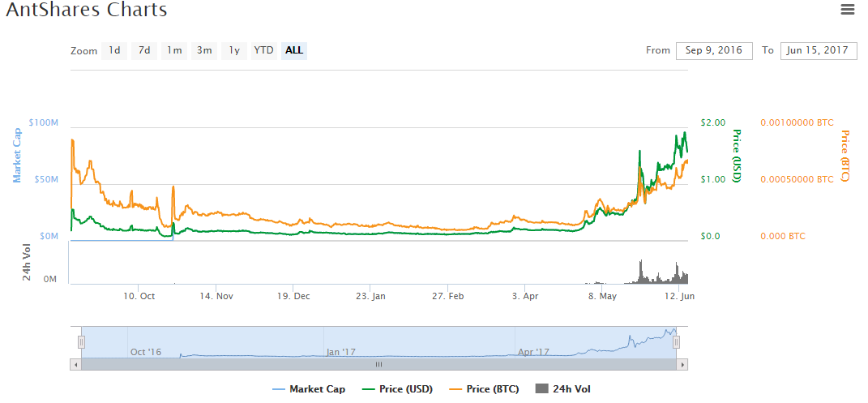Grab the right navigator range handle
The image size is (868, 403).
pos(676,343)
